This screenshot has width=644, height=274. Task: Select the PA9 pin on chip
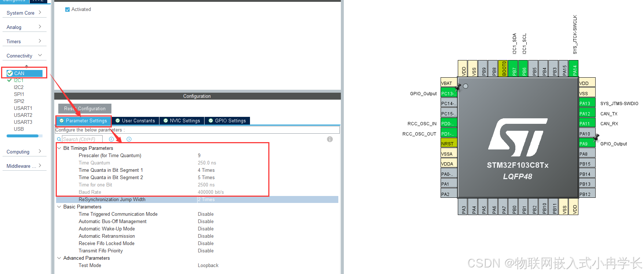coord(587,144)
